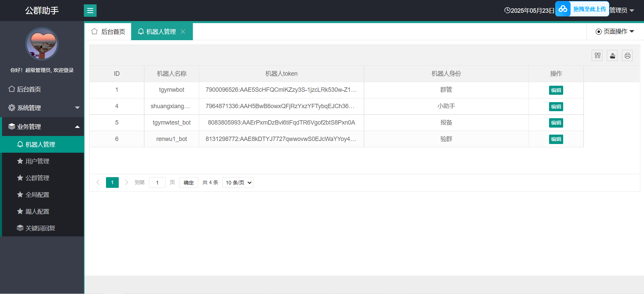The width and height of the screenshot is (644, 294).
Task: Switch to the 后台首页 tab
Action: 108,31
